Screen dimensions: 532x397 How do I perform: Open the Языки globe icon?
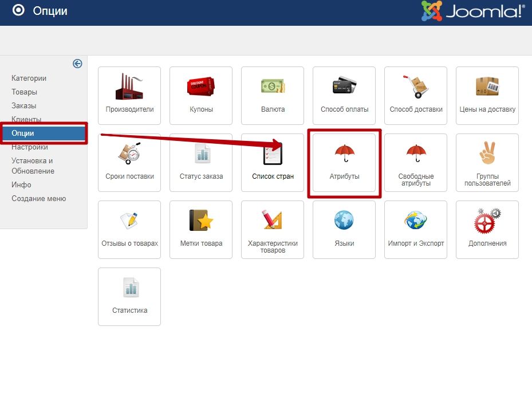tap(344, 220)
